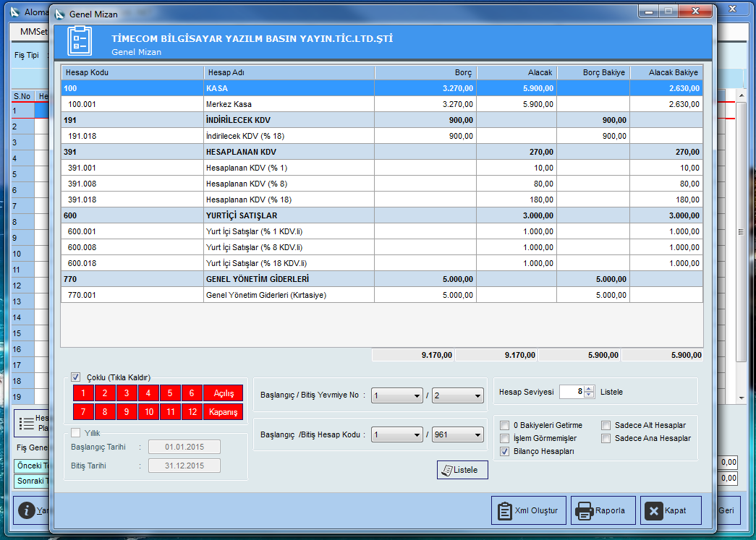This screenshot has height=540, width=756.
Task: Click the Genel Mizan title bar app icon
Action: pyautogui.click(x=60, y=14)
